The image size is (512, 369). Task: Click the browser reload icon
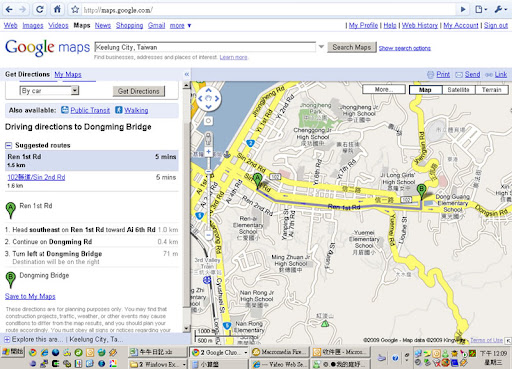pyautogui.click(x=40, y=9)
